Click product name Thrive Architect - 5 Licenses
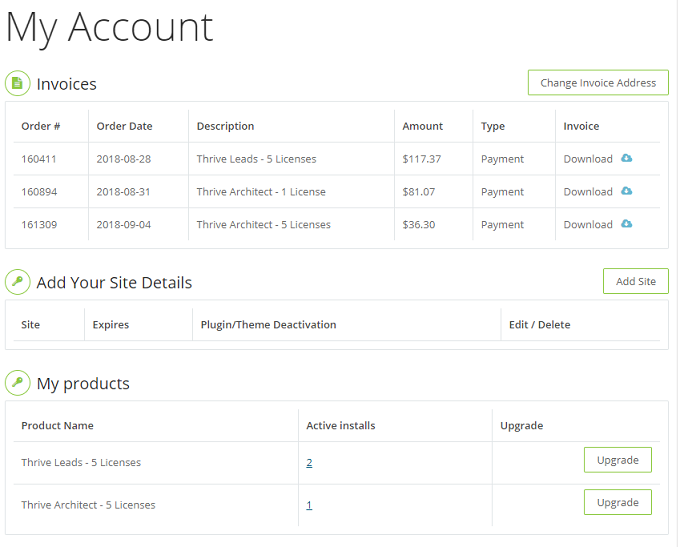The image size is (680, 547). (x=88, y=505)
